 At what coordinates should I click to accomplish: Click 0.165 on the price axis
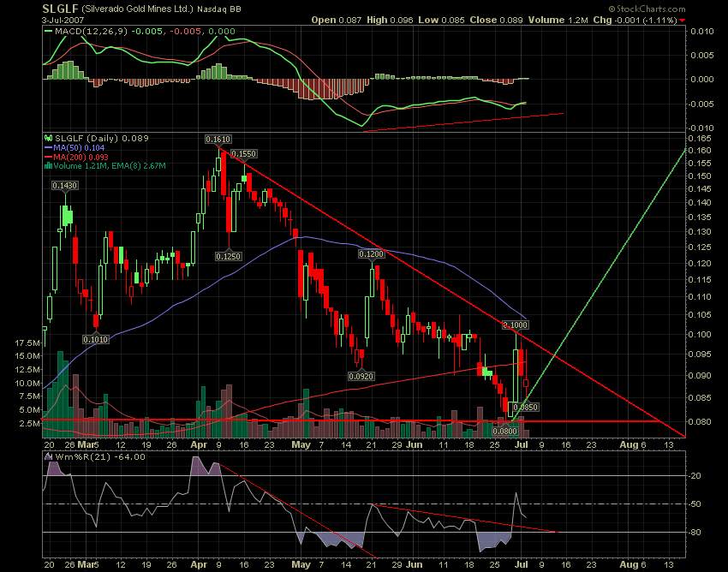tap(701, 139)
